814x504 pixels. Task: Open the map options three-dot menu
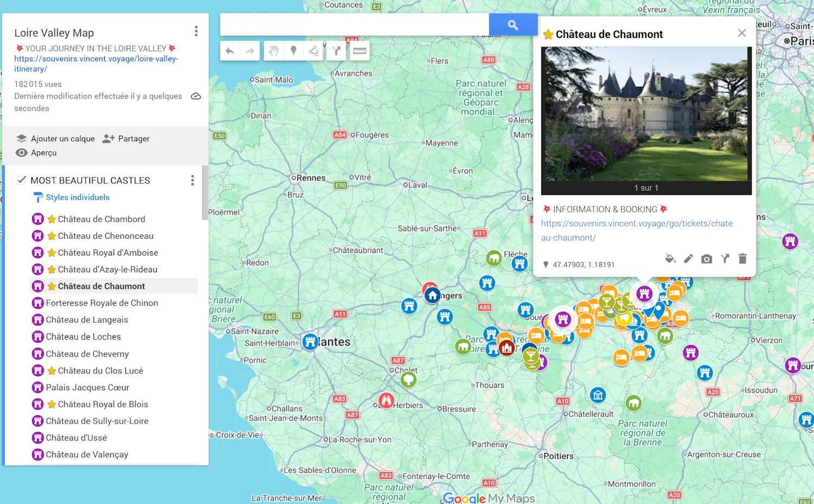196,31
